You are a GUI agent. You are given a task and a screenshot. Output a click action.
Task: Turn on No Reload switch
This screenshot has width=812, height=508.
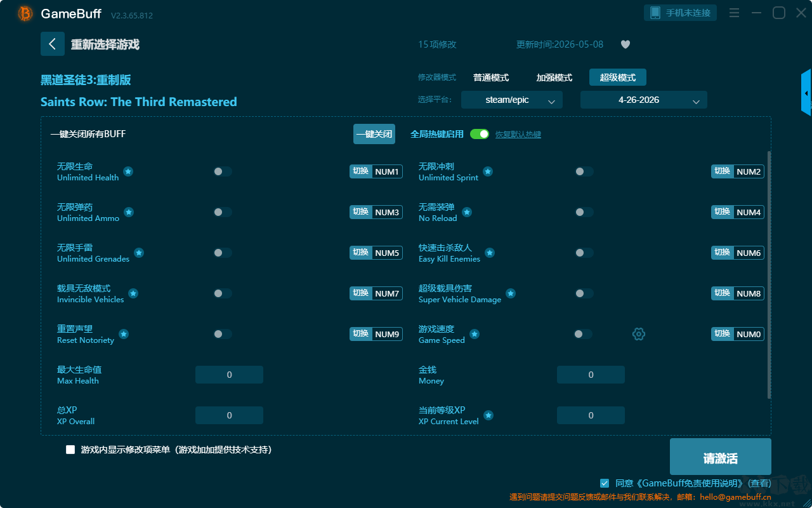tap(584, 212)
